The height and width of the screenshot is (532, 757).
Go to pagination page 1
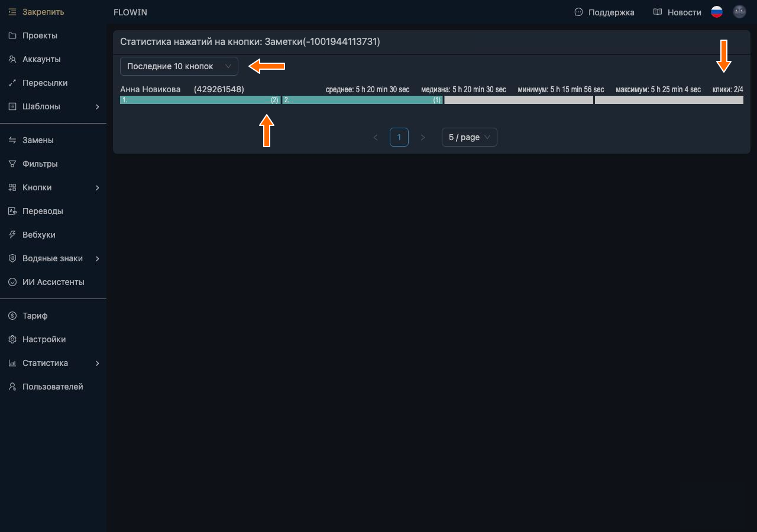(399, 137)
